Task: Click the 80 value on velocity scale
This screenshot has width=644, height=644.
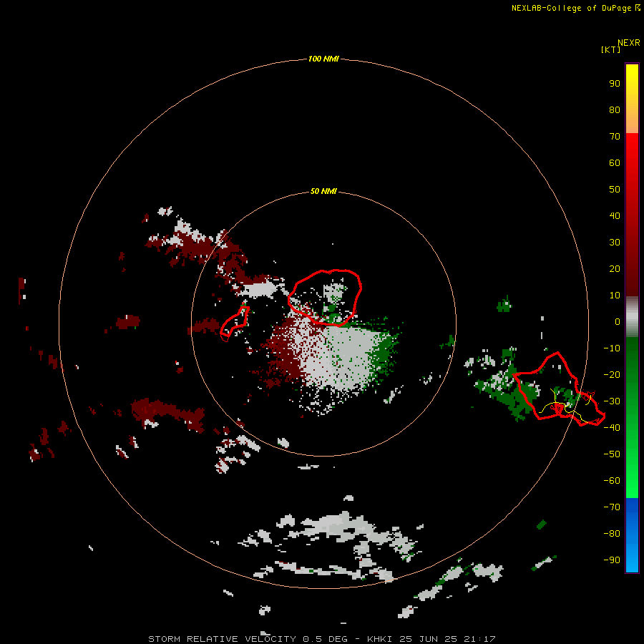Action: point(615,109)
